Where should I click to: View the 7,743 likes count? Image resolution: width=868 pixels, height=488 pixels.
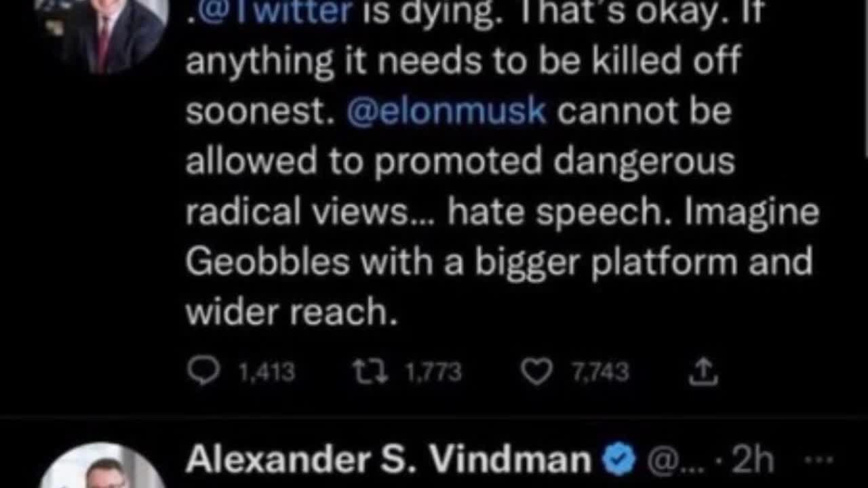tap(599, 371)
